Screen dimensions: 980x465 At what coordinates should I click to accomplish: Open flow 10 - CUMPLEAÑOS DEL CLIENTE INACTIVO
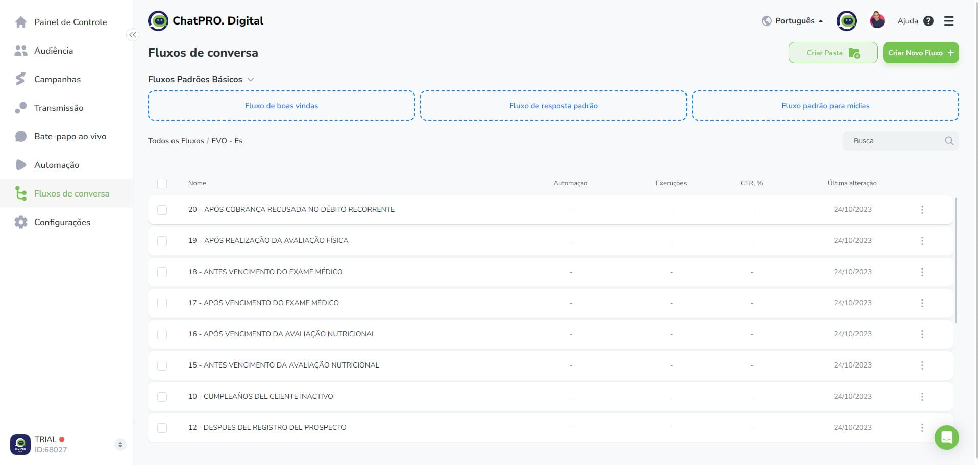260,396
